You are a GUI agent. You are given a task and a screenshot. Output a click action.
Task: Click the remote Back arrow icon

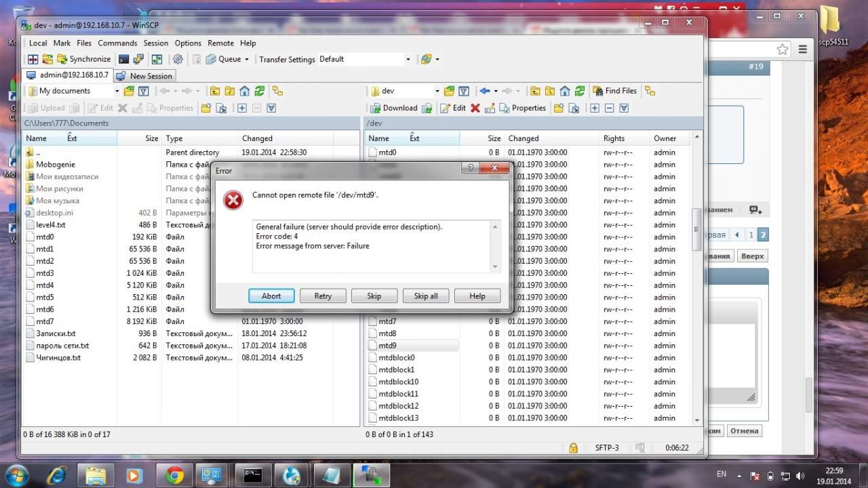(484, 91)
